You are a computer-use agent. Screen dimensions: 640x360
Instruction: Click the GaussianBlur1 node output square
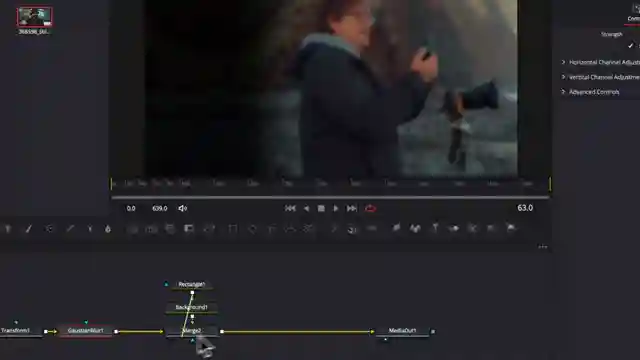116,332
